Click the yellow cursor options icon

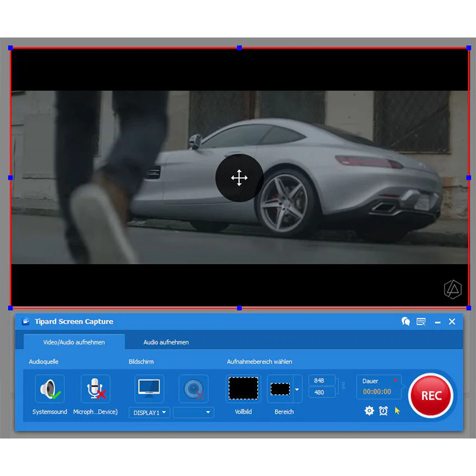pos(397,411)
